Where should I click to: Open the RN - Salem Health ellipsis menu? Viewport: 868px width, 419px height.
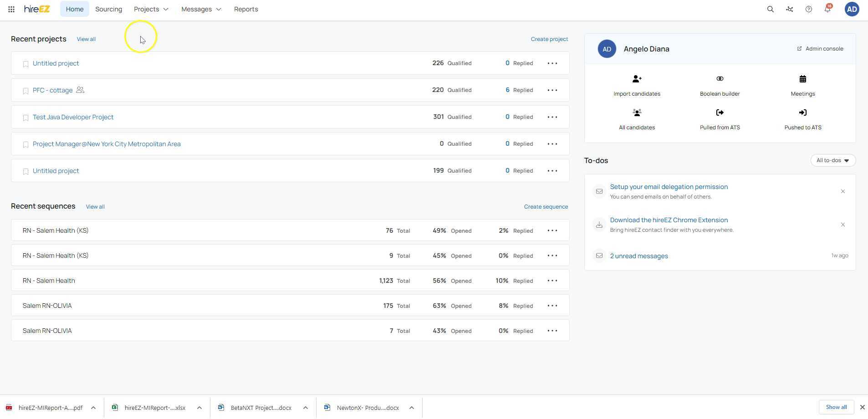click(552, 281)
